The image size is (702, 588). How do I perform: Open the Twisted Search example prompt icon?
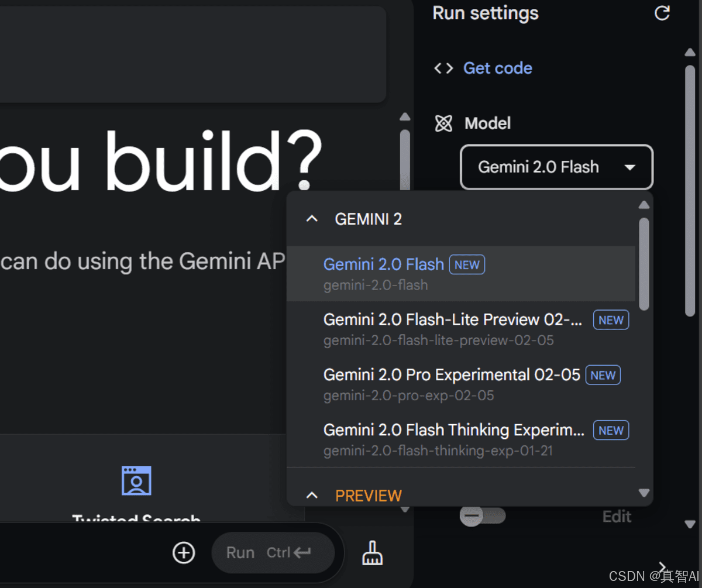pyautogui.click(x=136, y=480)
